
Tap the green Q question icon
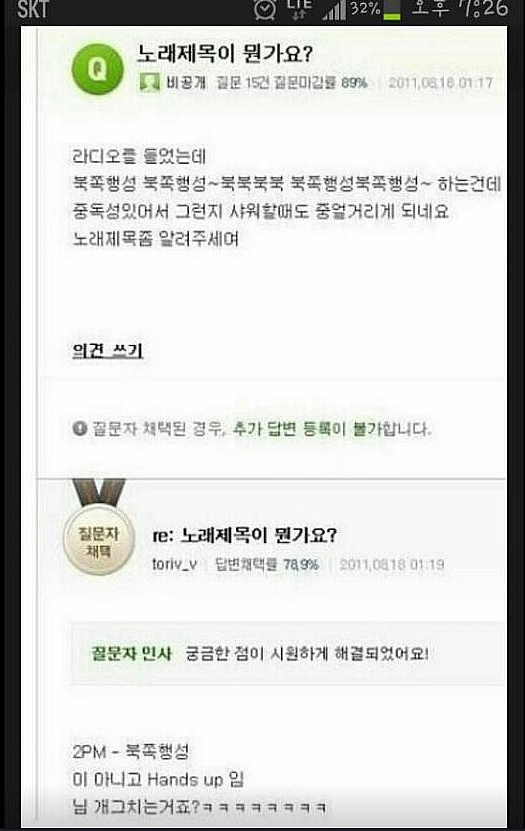pos(97,69)
